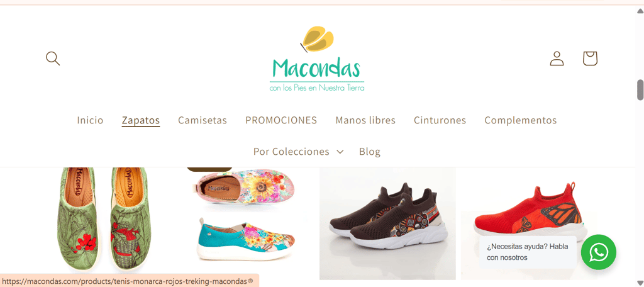This screenshot has width=644, height=287.
Task: Click the scrollbar up arrow
Action: click(640, 11)
